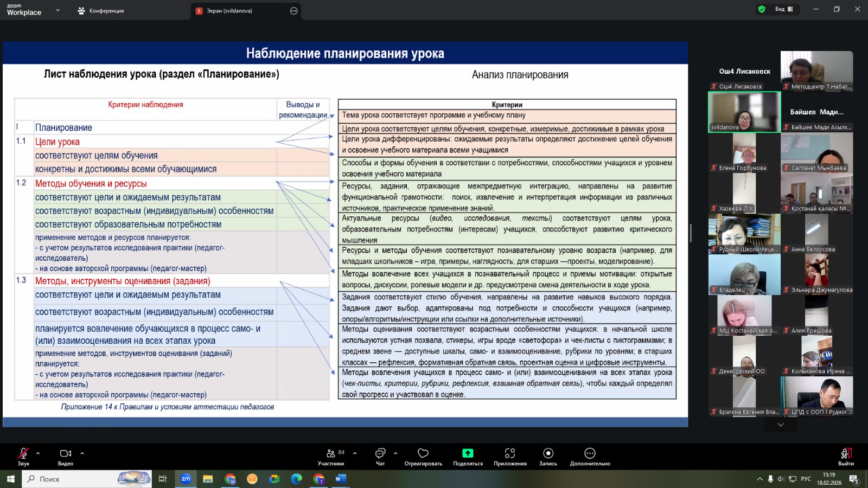Open the Приложения apps icon

[510, 454]
